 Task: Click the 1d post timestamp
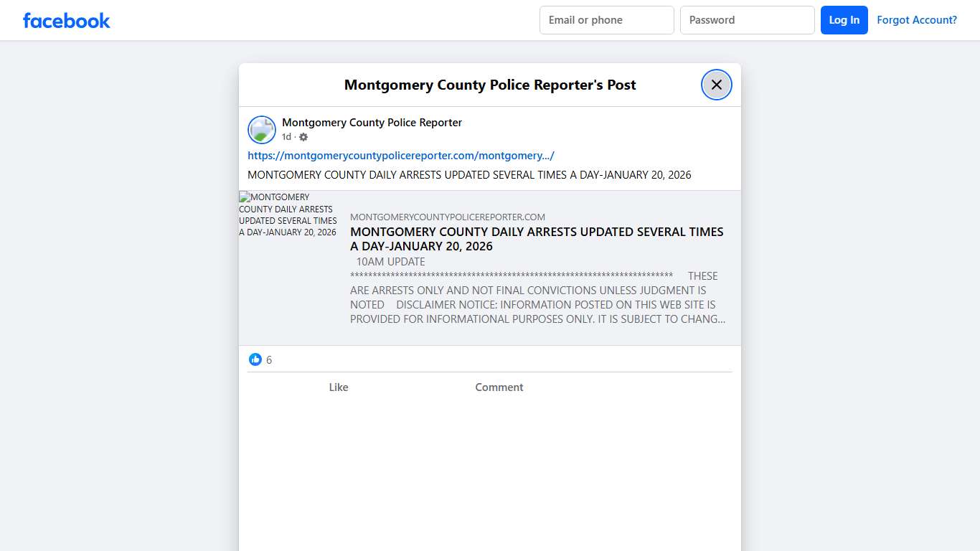285,136
